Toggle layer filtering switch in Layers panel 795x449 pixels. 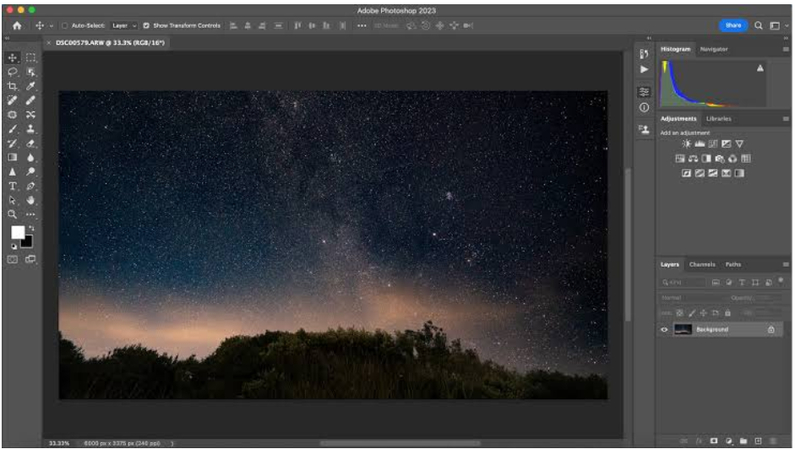coord(781,280)
